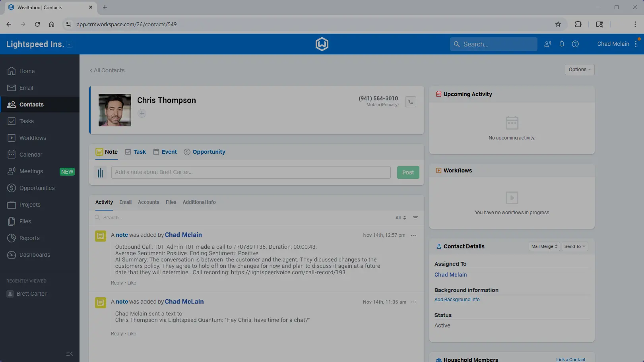
Task: Focus the add a note text field
Action: 251,172
